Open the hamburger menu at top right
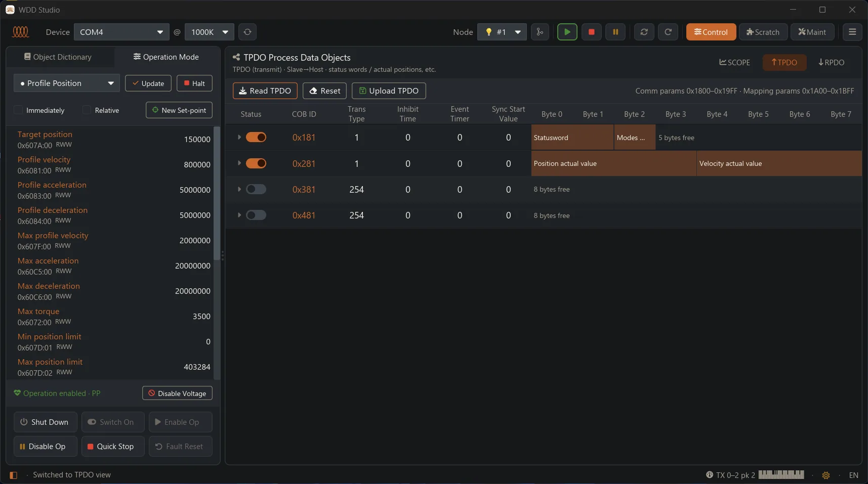Viewport: 868px width, 484px height. click(x=852, y=32)
